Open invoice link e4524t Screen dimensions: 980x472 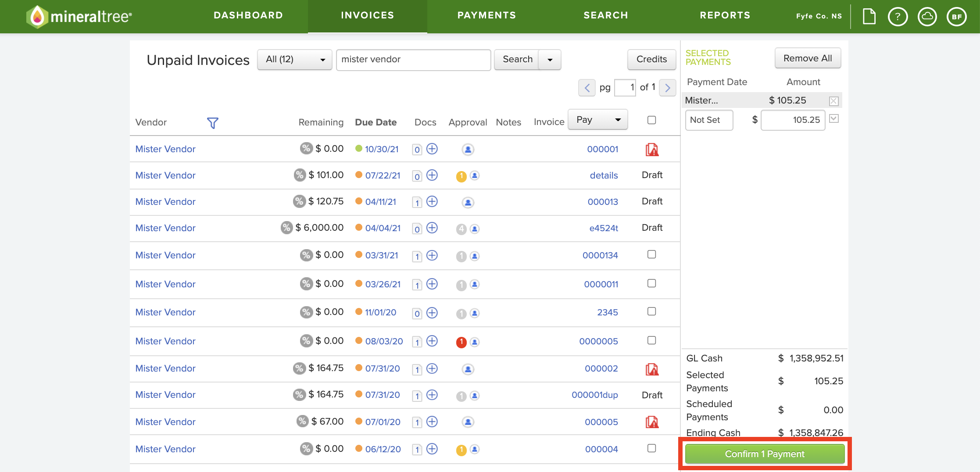(604, 228)
